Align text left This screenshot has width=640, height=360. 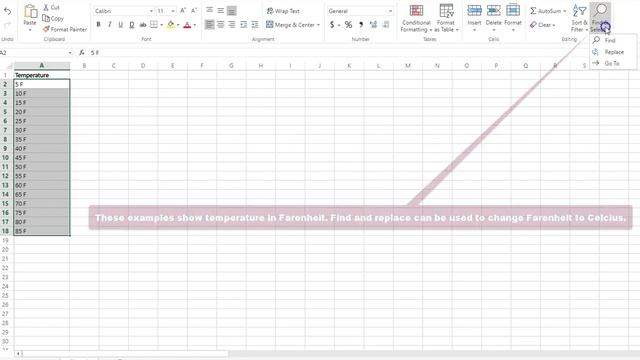(x=209, y=25)
